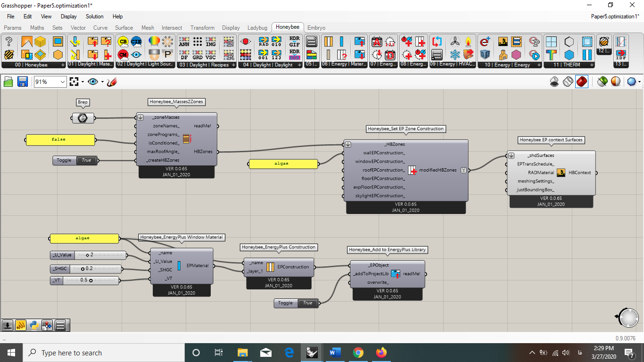The width and height of the screenshot is (644, 362).
Task: Expand the 03 | Daylight | Recipes panel
Action: (207, 65)
